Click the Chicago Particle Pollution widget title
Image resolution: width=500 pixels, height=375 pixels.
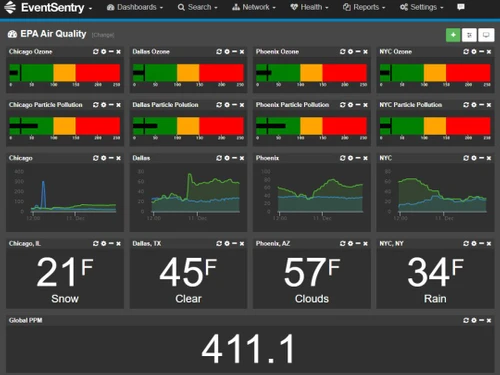pos(45,105)
